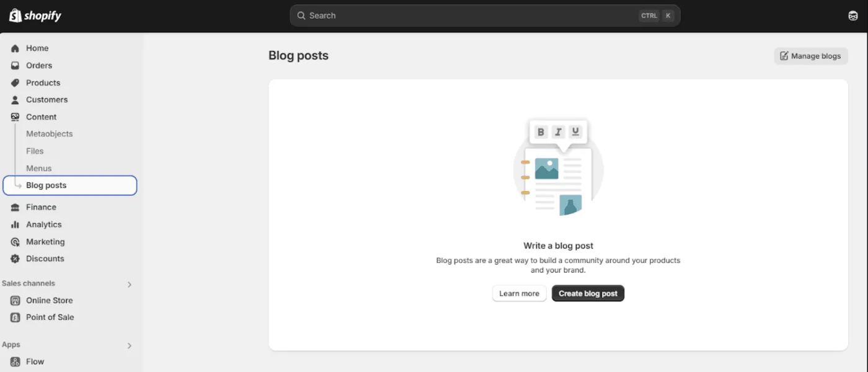Open Orders from the sidebar icon
This screenshot has height=372, width=868.
(x=15, y=65)
